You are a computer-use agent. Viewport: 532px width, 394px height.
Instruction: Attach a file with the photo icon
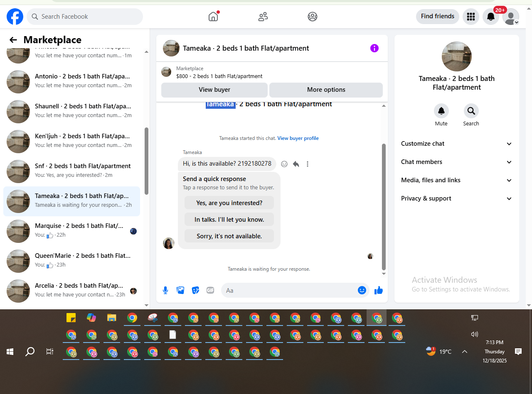pyautogui.click(x=180, y=290)
